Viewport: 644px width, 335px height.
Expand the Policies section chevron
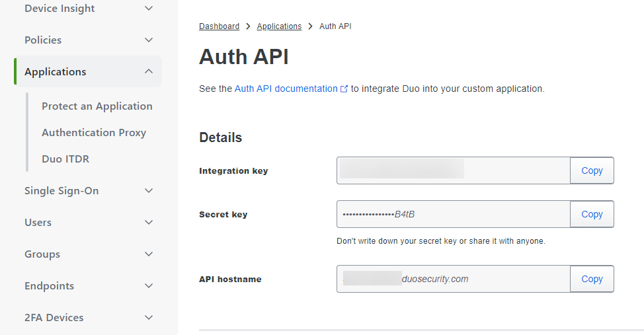coord(149,40)
